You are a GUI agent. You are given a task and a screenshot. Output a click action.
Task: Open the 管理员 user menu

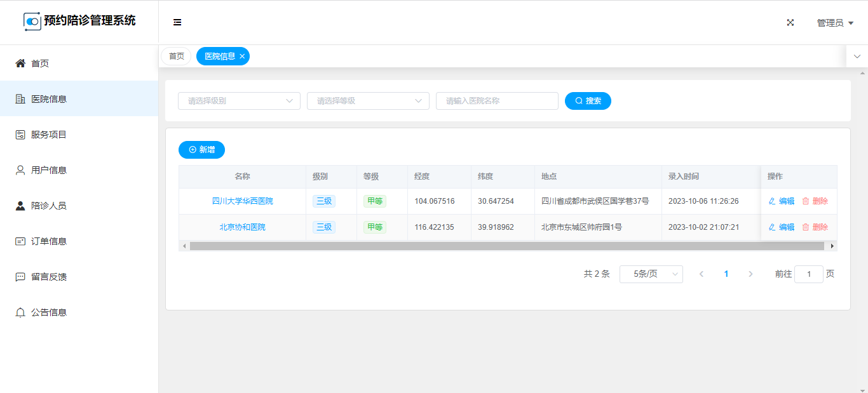click(834, 23)
